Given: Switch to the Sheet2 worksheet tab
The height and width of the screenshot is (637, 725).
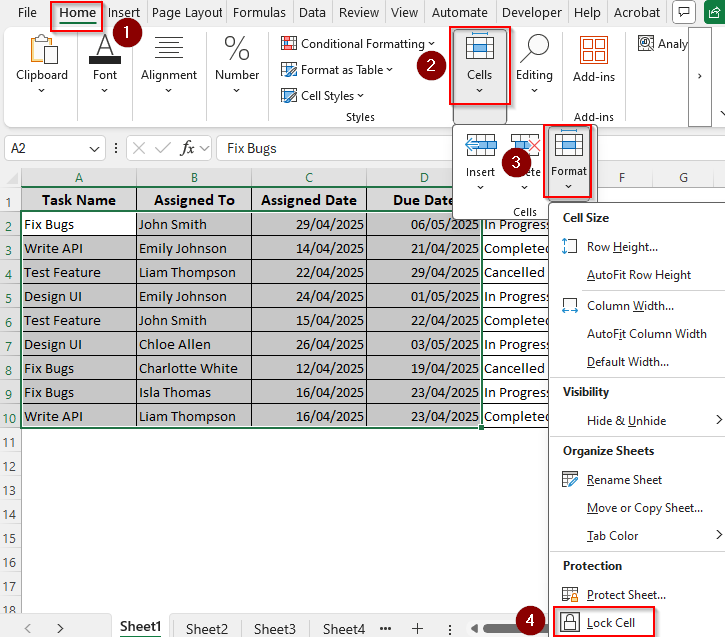Looking at the screenshot, I should [x=207, y=629].
